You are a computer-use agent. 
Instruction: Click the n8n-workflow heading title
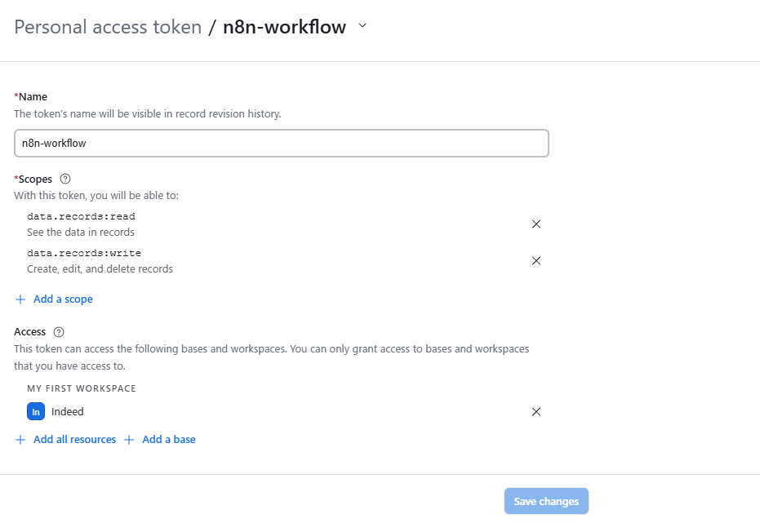tap(284, 27)
